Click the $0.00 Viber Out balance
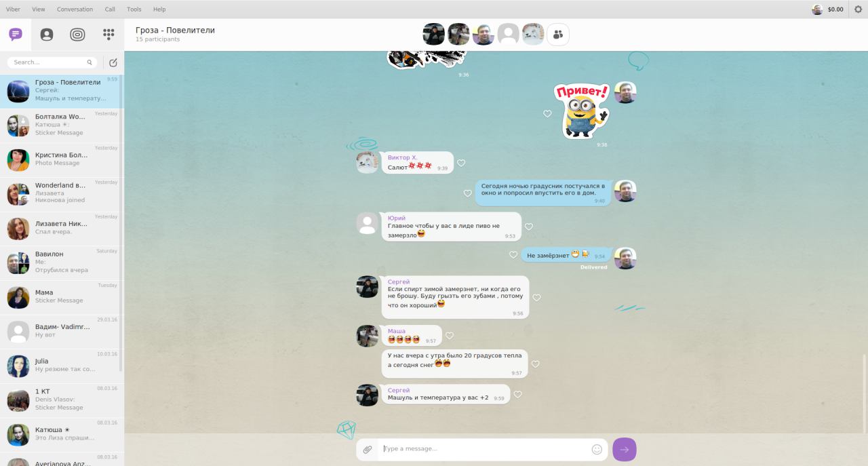Viewport: 868px width, 466px height. [x=835, y=9]
